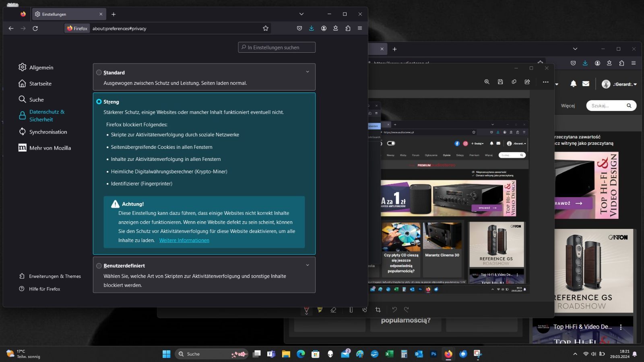Focus the Szukaj search field on audiostereo

pyautogui.click(x=611, y=106)
